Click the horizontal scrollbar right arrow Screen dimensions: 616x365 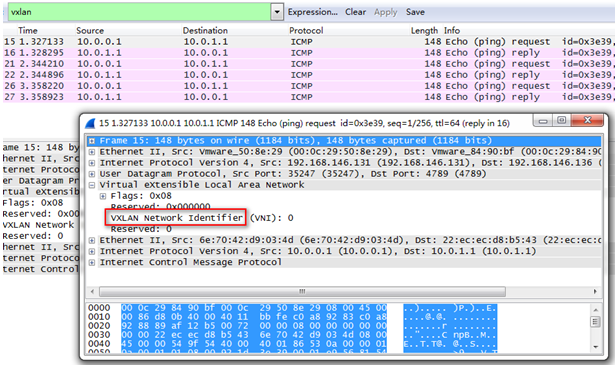pyautogui.click(x=595, y=292)
